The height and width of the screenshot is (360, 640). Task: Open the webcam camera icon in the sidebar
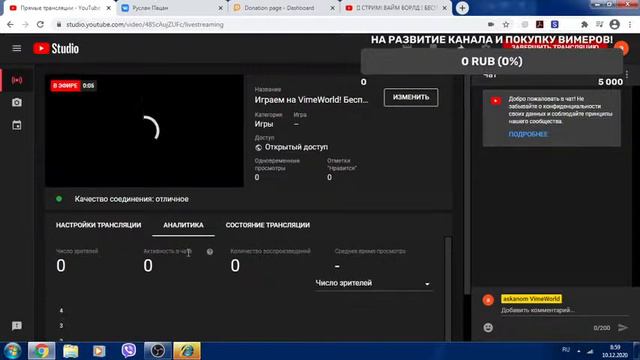tap(17, 102)
